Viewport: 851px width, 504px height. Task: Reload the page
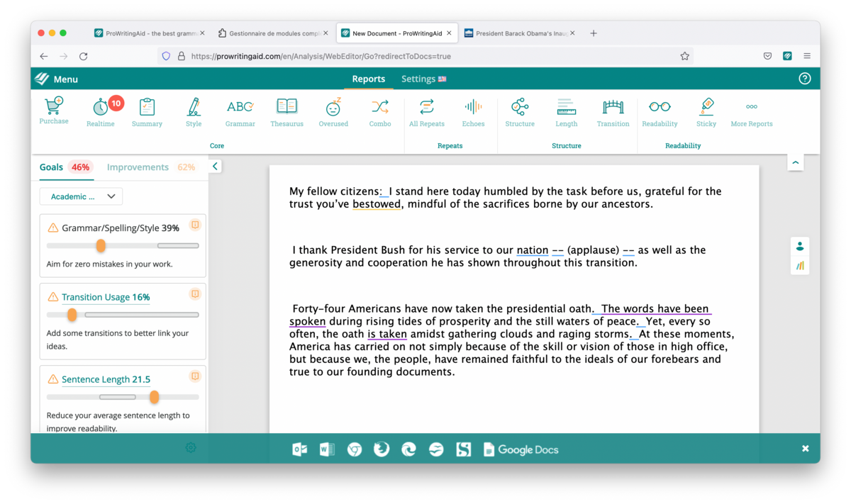coord(83,56)
